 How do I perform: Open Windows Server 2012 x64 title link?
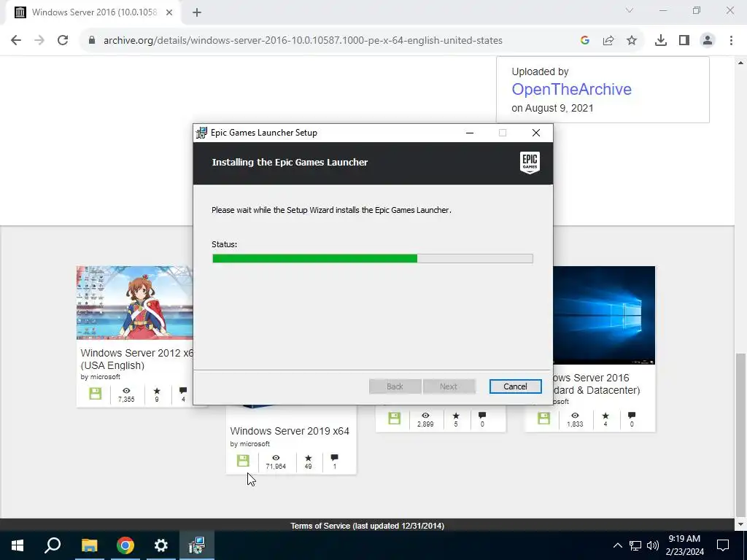136,359
